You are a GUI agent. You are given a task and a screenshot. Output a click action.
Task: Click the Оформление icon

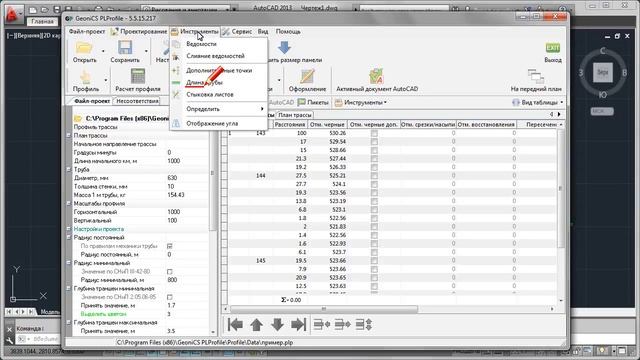307,77
